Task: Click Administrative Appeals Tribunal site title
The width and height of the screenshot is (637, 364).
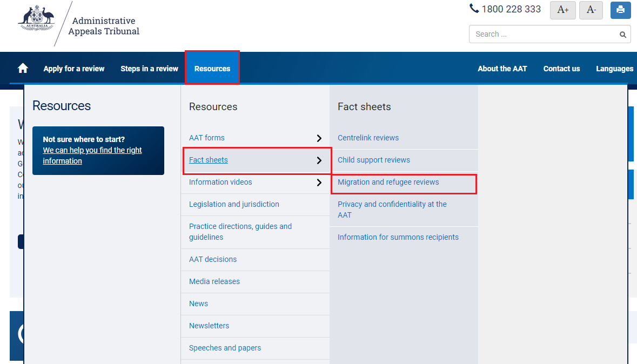Action: point(104,26)
